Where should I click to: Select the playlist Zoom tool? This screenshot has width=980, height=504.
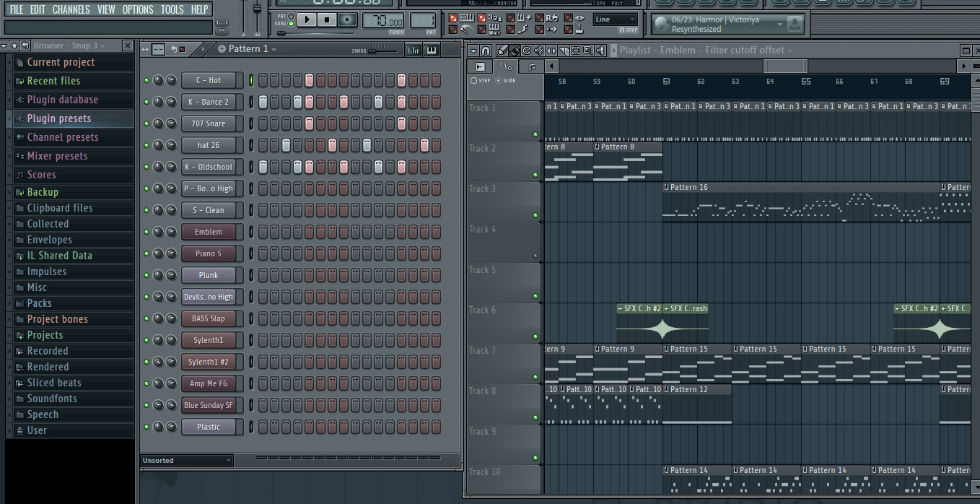click(588, 51)
